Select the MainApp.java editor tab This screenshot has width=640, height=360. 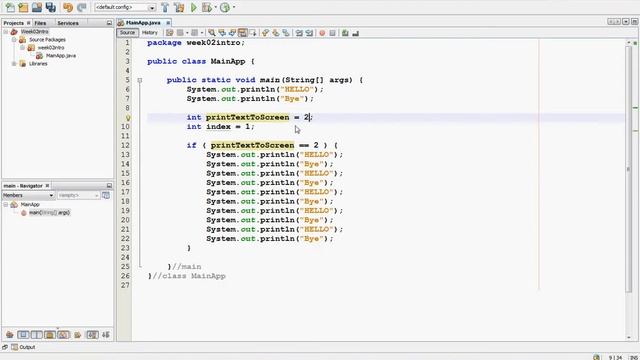click(143, 23)
